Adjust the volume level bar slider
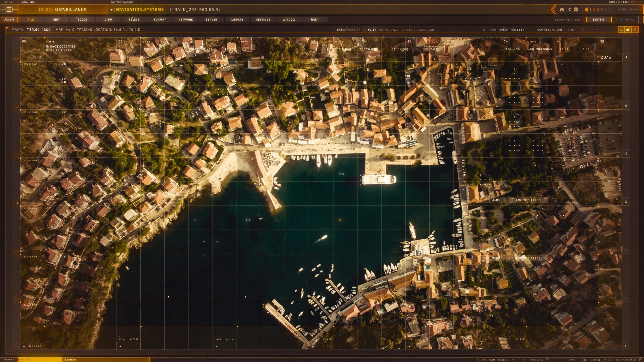This screenshot has width=644, height=362. coord(601,10)
